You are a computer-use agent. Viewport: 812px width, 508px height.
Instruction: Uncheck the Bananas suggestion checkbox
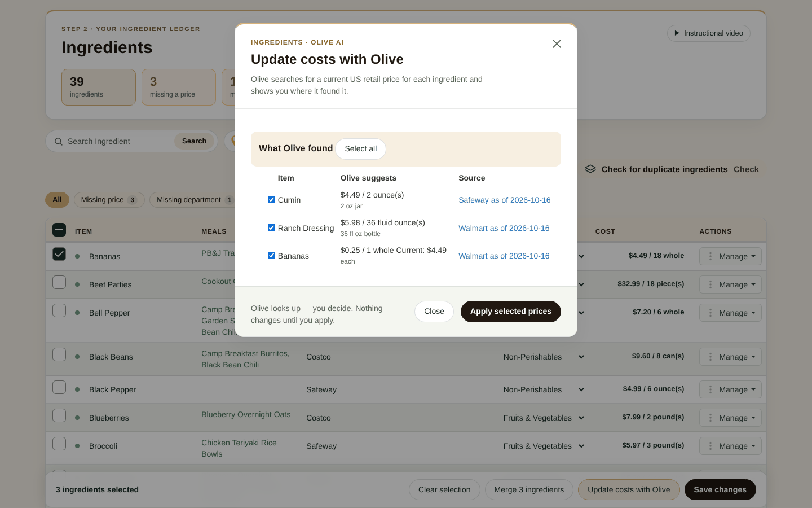tap(271, 256)
